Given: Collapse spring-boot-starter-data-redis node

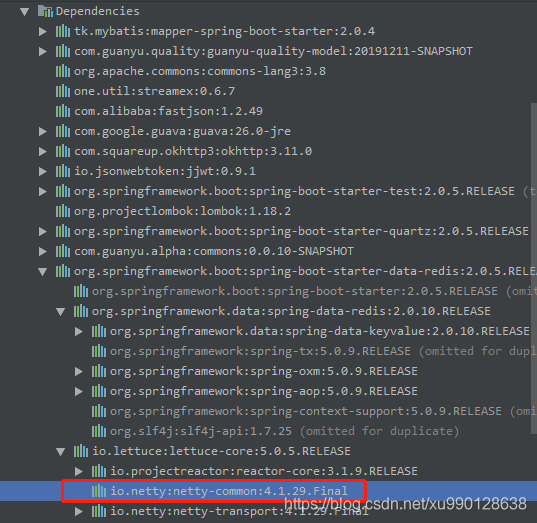Looking at the screenshot, I should (42, 272).
